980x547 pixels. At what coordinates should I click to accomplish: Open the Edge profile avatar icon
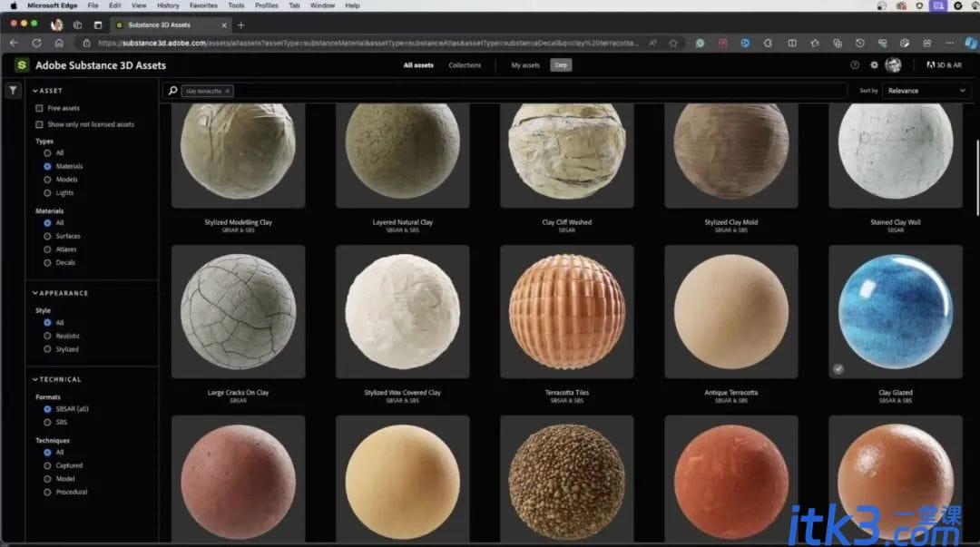57,25
